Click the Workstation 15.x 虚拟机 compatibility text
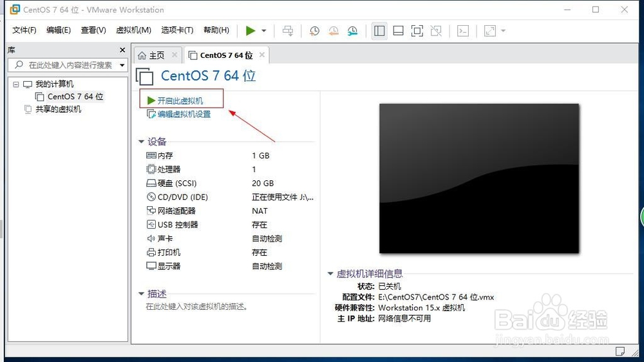 tap(421, 308)
